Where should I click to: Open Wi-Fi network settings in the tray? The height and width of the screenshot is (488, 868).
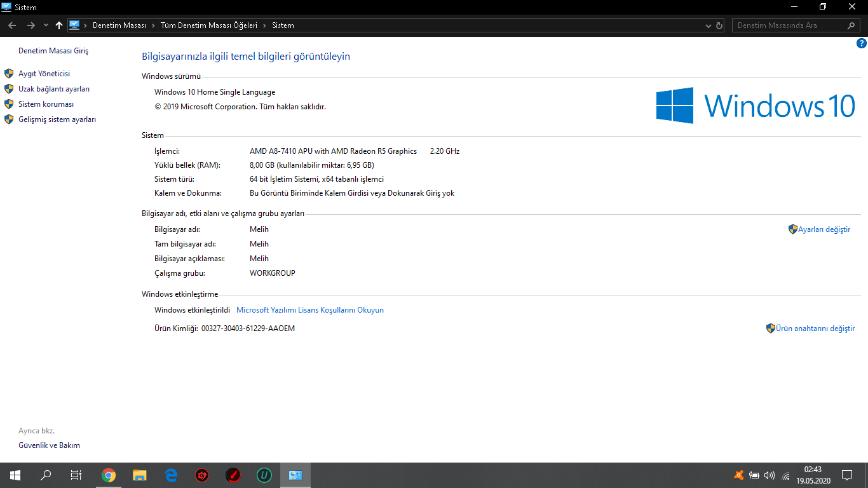click(x=785, y=475)
